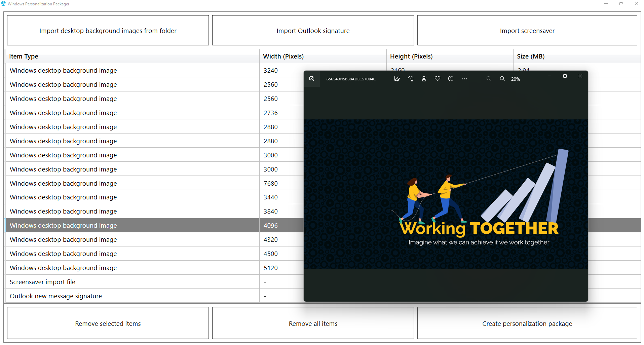644x345 pixels.
Task: Minimize the Personalization Packager window
Action: click(x=606, y=4)
